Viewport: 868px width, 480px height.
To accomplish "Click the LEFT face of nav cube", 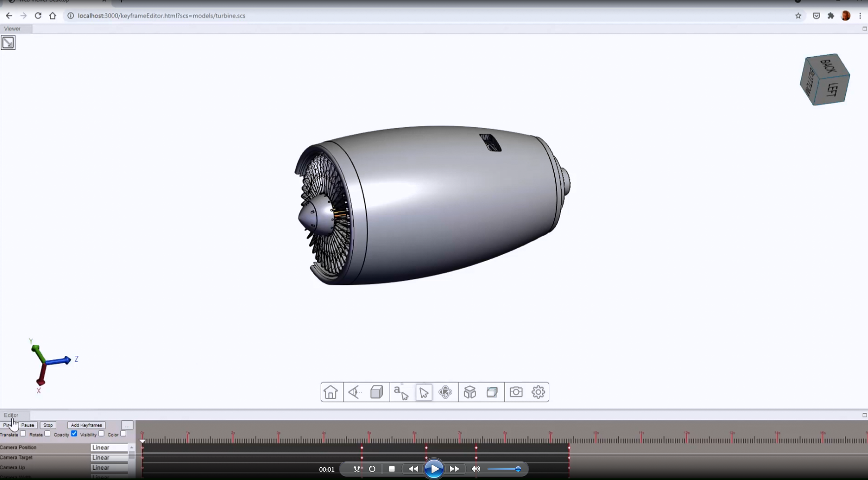I will click(x=833, y=90).
